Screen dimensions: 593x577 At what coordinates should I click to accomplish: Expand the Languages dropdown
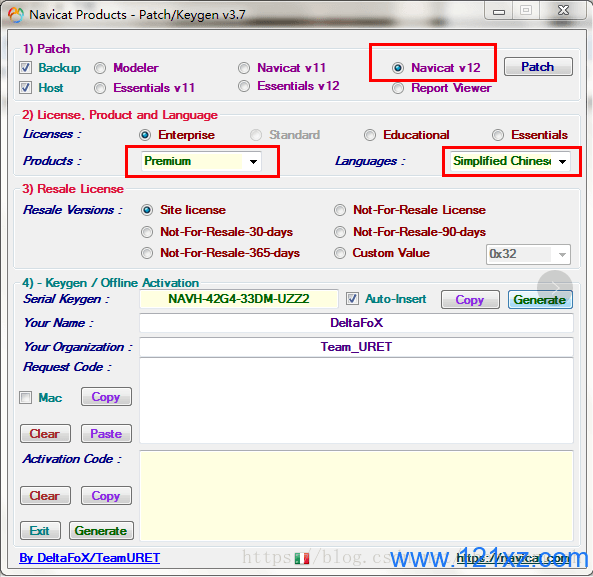[510, 161]
